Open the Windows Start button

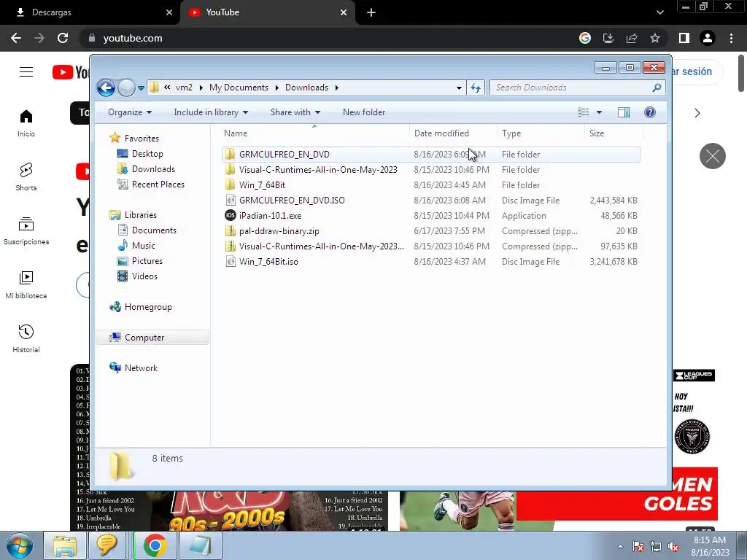coord(20,545)
